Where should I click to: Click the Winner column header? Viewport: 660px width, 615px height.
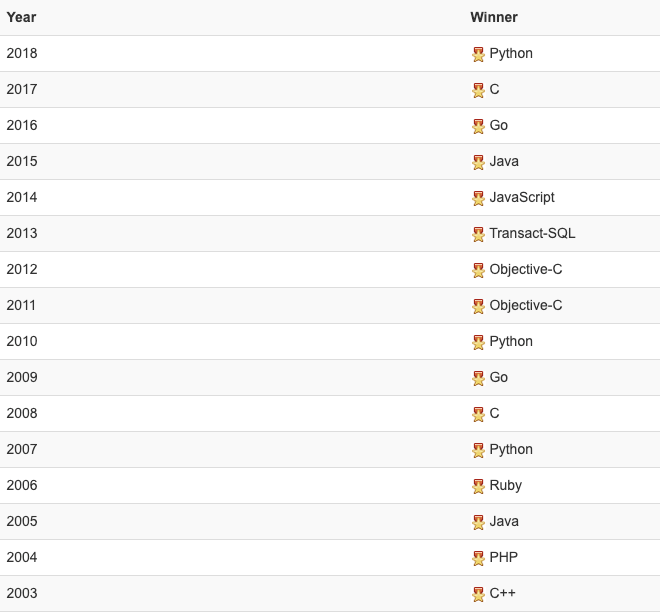tap(494, 17)
